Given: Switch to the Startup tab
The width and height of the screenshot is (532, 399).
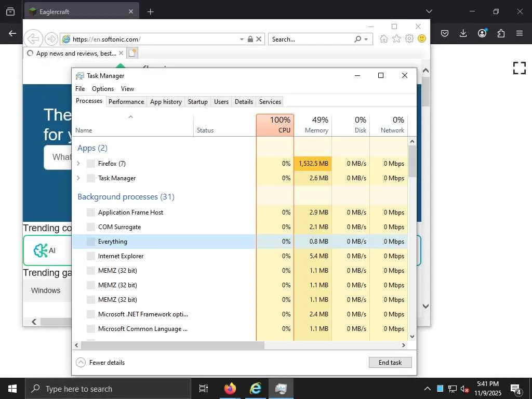Looking at the screenshot, I should coord(198,102).
